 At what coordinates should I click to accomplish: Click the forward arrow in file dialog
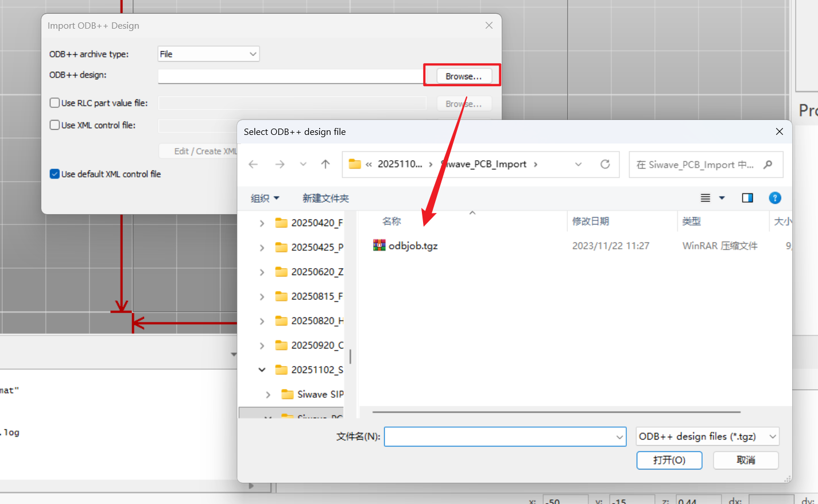click(280, 164)
